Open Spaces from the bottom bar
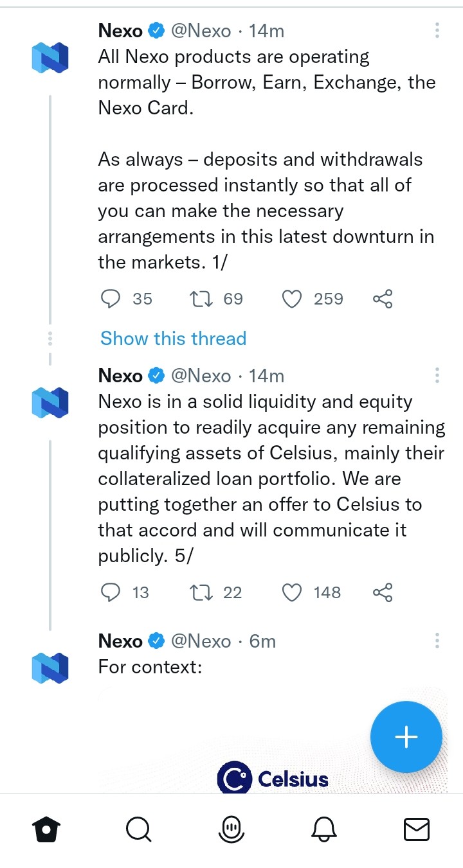 coord(232,830)
